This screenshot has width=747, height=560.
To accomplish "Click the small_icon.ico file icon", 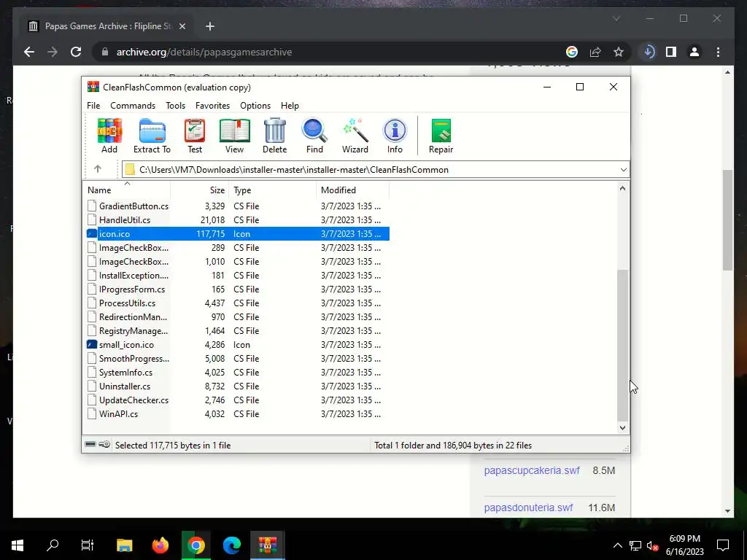I will (x=92, y=344).
